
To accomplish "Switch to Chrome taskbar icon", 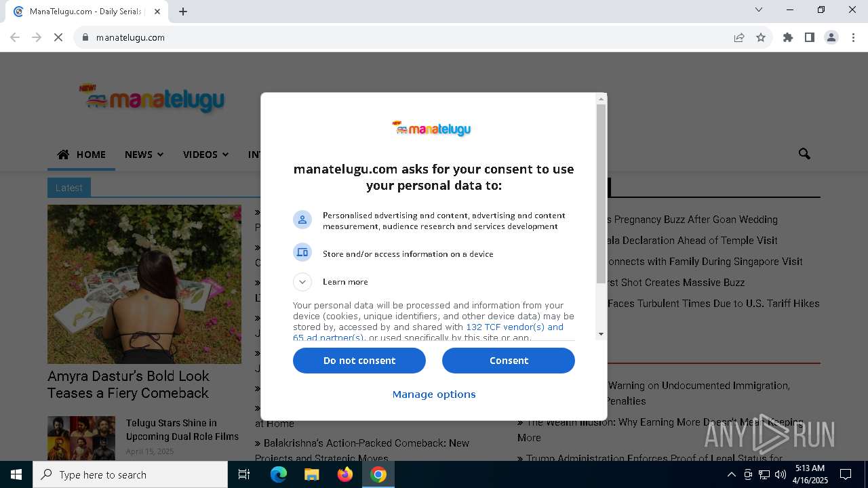I will click(x=378, y=474).
